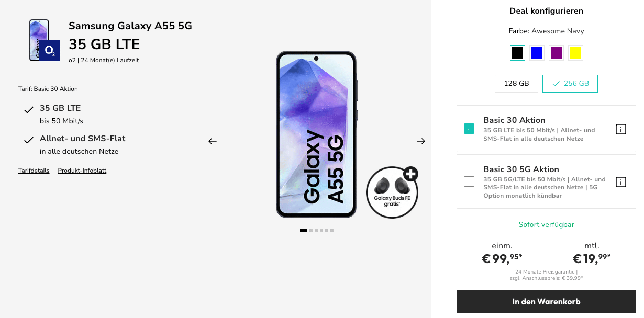Viewport: 644px width, 318px height.
Task: Open info icon for Basic 30 5G Aktion
Action: (621, 182)
